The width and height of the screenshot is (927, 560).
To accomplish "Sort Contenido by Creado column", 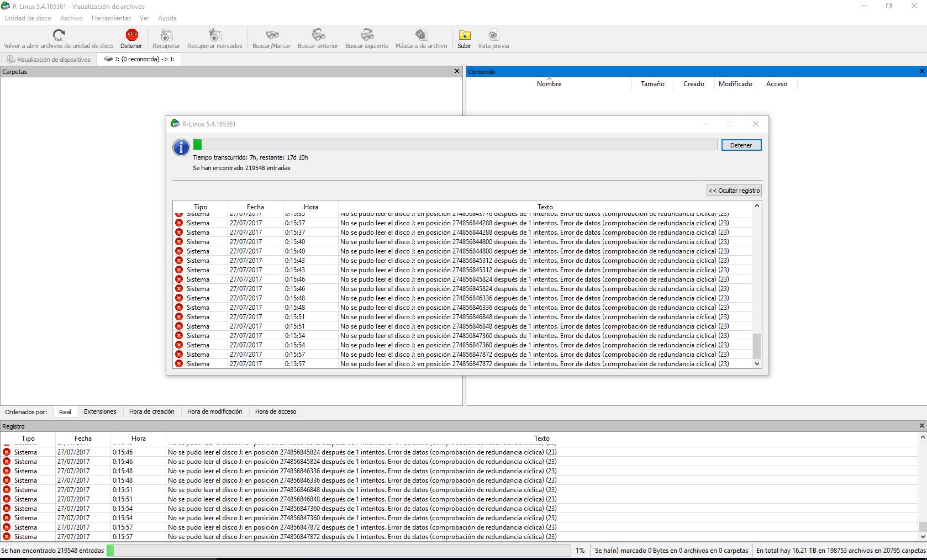I will tap(693, 84).
